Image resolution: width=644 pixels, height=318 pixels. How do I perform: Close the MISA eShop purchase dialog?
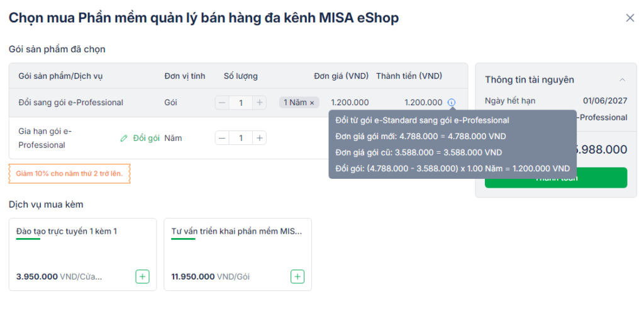point(630,18)
